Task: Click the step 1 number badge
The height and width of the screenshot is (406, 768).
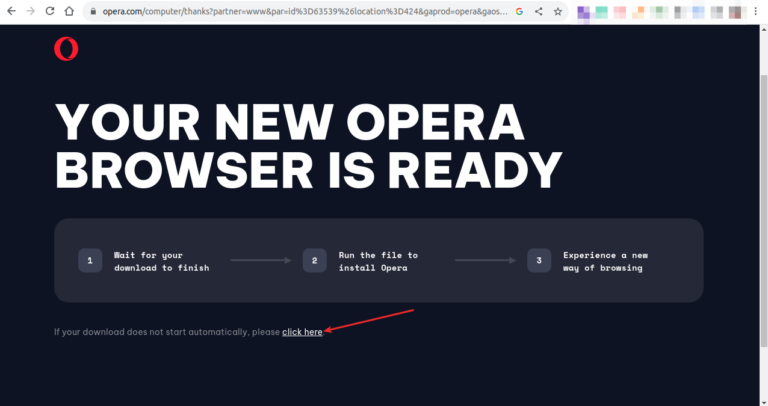Action: (x=90, y=261)
